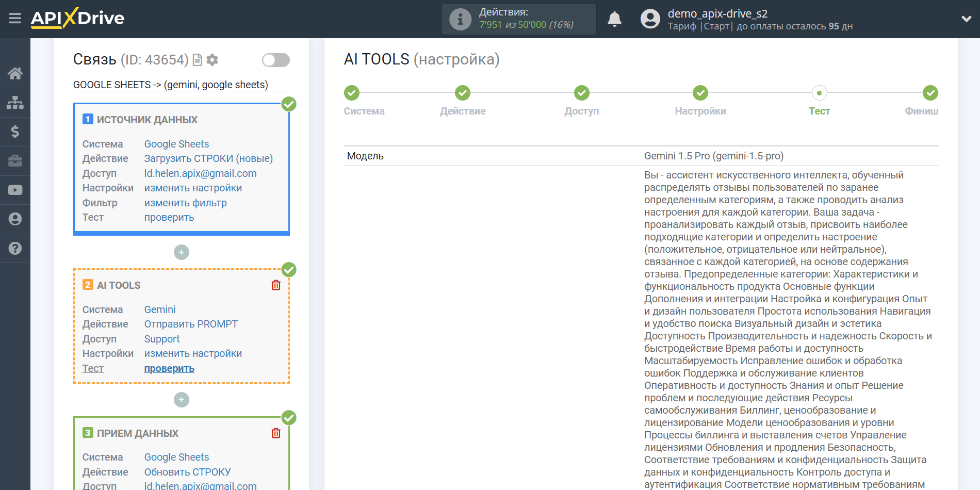This screenshot has height=490, width=980.
Task: Open YouTube video icon in sidebar
Action: [15, 190]
